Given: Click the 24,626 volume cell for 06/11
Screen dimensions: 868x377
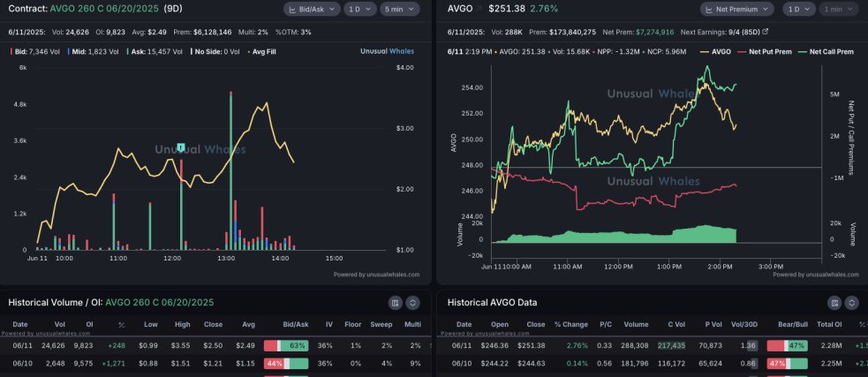Looking at the screenshot, I should (x=54, y=345).
